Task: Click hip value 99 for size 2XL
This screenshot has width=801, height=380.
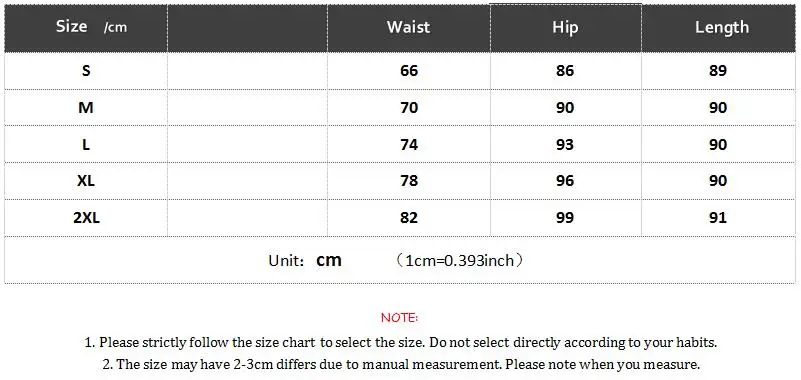Action: tap(565, 218)
